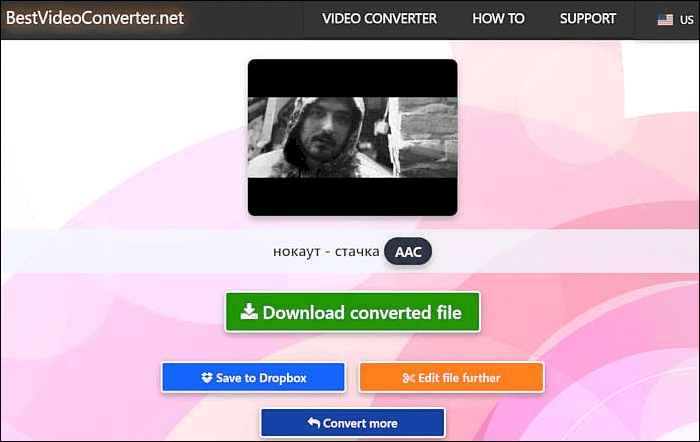
Task: Click the AAC format badge
Action: [x=408, y=252]
